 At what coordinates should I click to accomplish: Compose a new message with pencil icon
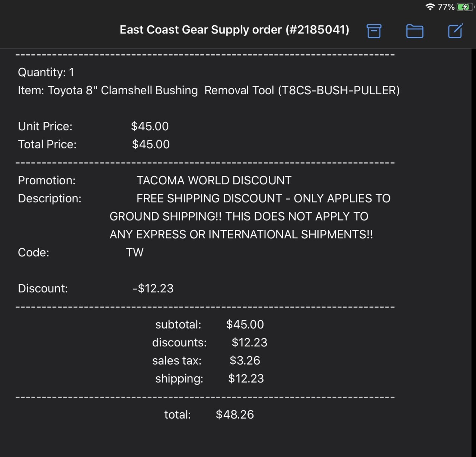456,31
